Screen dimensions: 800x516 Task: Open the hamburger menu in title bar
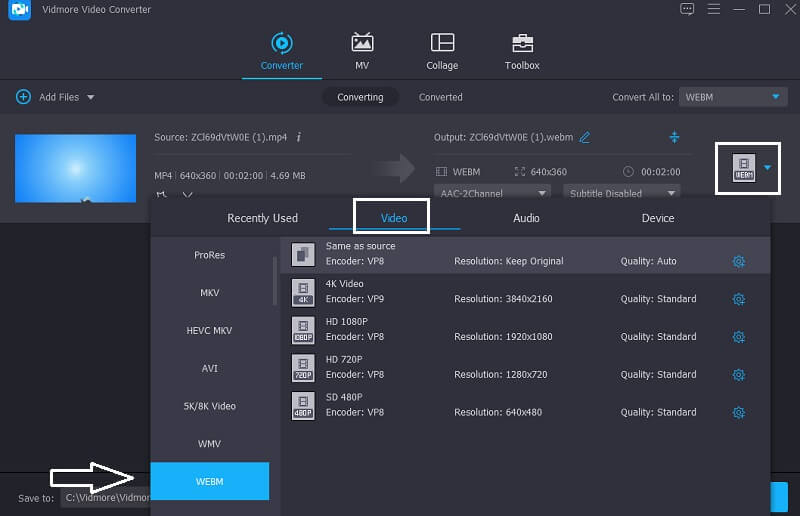713,9
